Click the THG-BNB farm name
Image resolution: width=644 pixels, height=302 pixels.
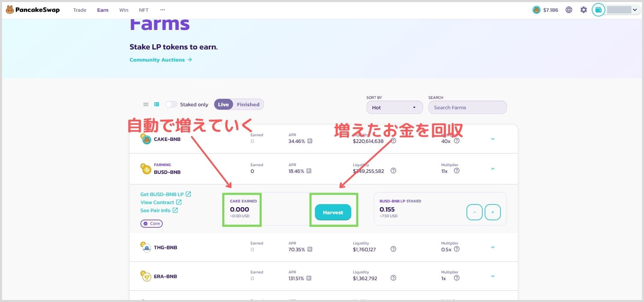click(x=165, y=247)
